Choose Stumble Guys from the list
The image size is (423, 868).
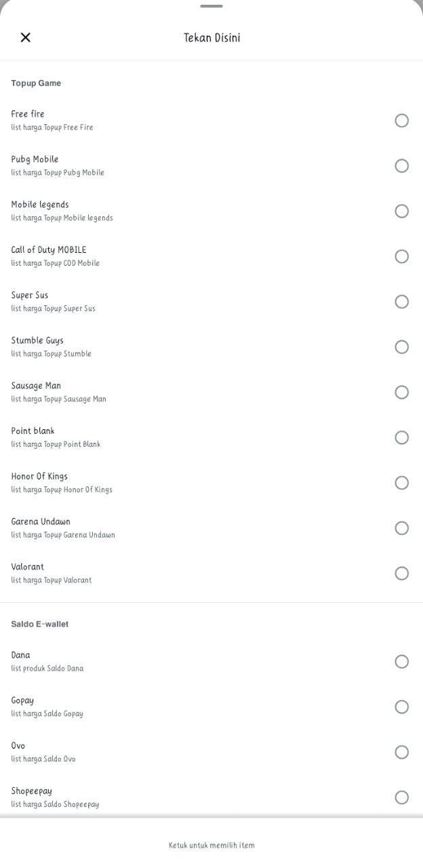[x=401, y=347]
